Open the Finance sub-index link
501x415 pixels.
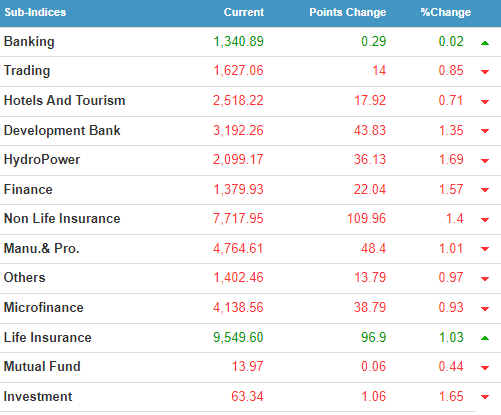(x=28, y=189)
